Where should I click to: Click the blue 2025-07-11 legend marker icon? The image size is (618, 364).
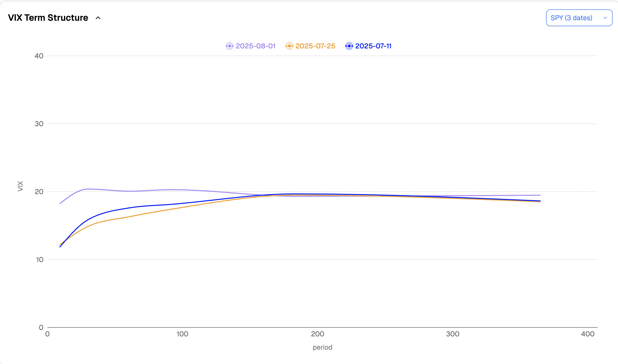point(349,46)
